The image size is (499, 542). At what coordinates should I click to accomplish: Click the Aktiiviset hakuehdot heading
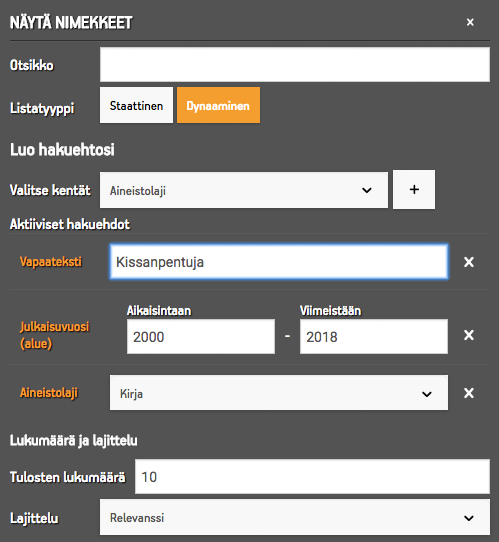click(x=70, y=224)
